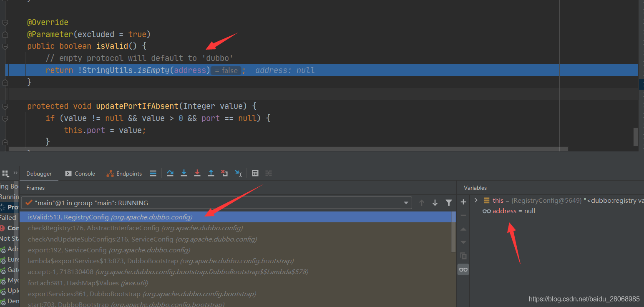The height and width of the screenshot is (307, 644).
Task: Expand the hidden tabs chevron beside Debugger
Action: coord(15,172)
